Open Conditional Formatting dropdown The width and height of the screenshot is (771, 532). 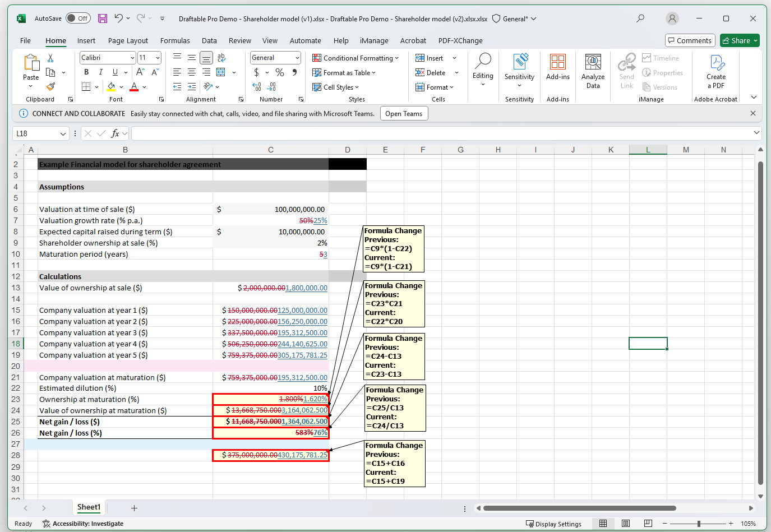(x=356, y=58)
